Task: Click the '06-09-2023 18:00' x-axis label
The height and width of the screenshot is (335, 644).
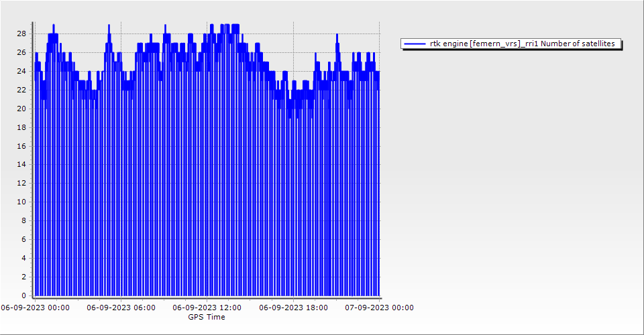Action: click(293, 308)
